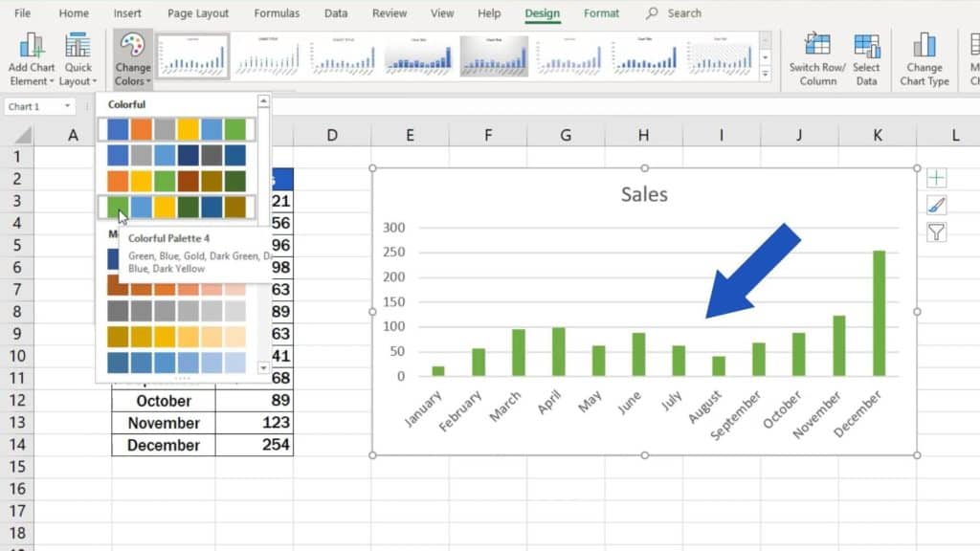Image resolution: width=980 pixels, height=551 pixels.
Task: Select the first Colorful palette row
Action: [176, 129]
